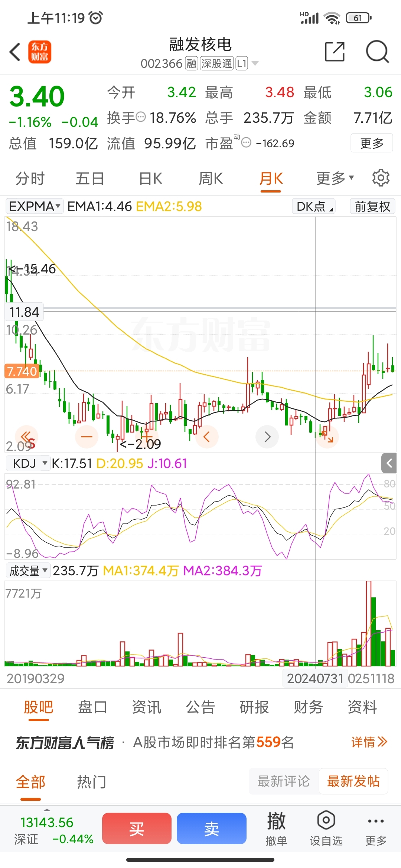The height and width of the screenshot is (868, 401).
Task: Open bottom 更多 three-dot menu
Action: 376,828
